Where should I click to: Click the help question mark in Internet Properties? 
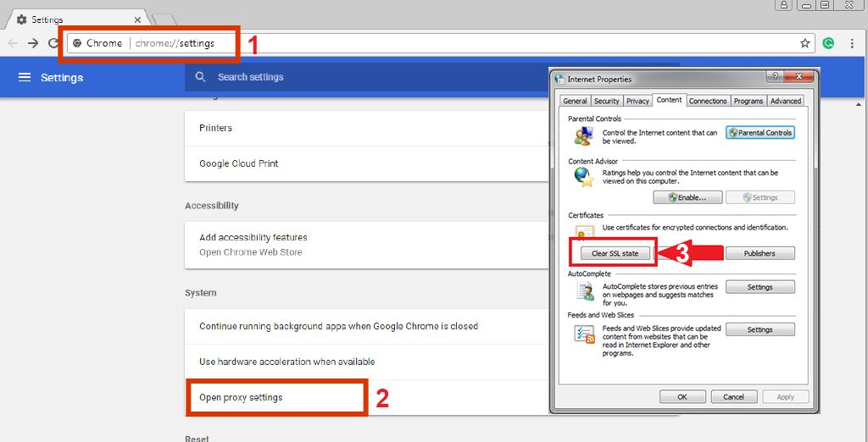(775, 77)
